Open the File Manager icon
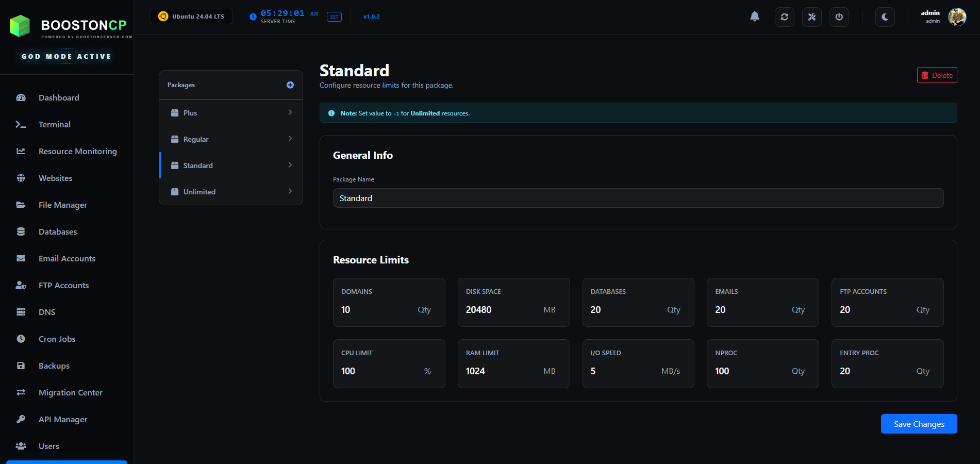 [21, 205]
